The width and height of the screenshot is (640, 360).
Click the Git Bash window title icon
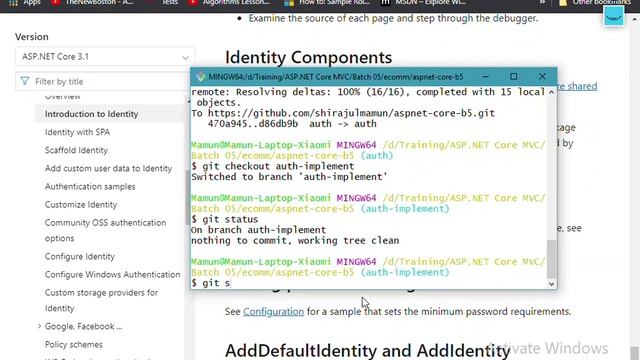(x=200, y=77)
